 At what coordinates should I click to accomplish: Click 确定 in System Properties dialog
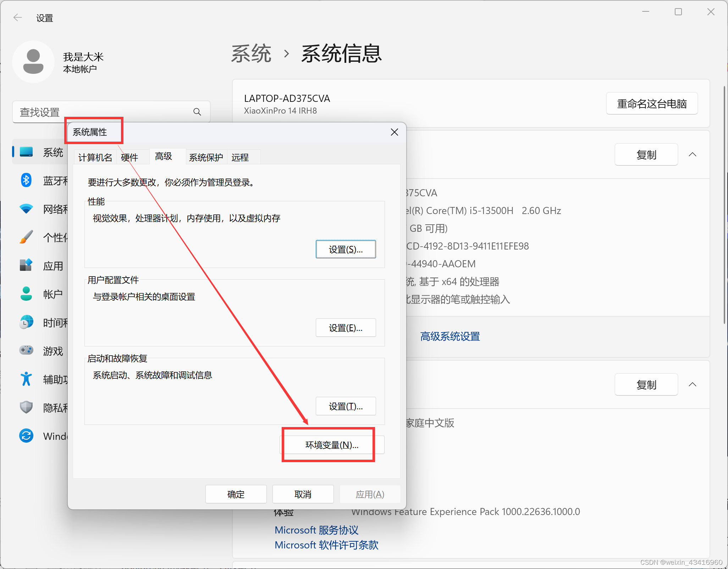point(236,494)
